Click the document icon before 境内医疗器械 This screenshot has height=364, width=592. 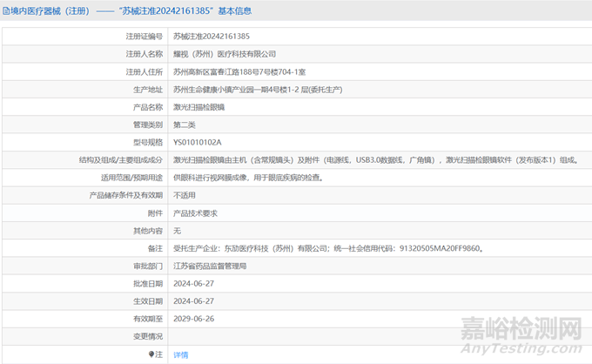(x=5, y=10)
